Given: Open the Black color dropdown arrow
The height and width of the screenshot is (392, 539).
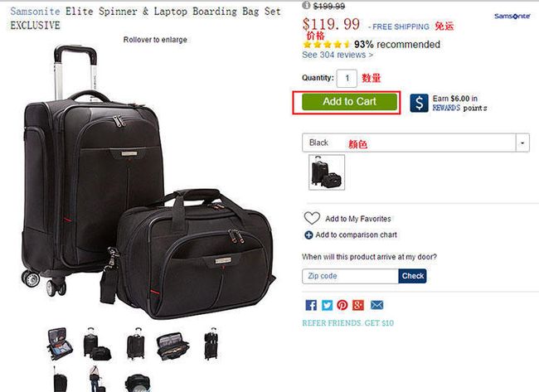Looking at the screenshot, I should click(x=522, y=143).
